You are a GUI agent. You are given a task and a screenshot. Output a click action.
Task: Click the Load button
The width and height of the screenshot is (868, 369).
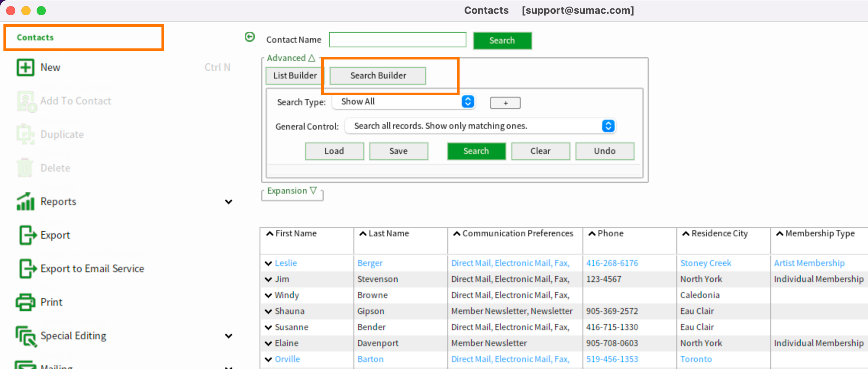pos(334,151)
